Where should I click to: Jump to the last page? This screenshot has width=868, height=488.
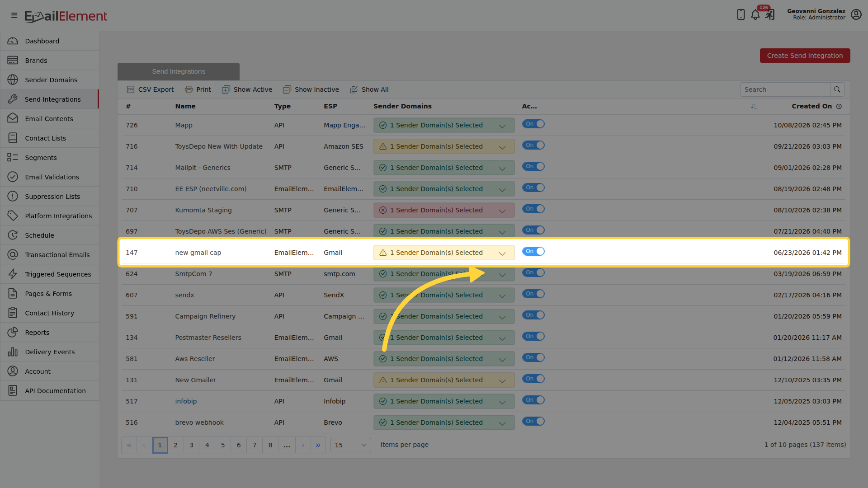[318, 445]
